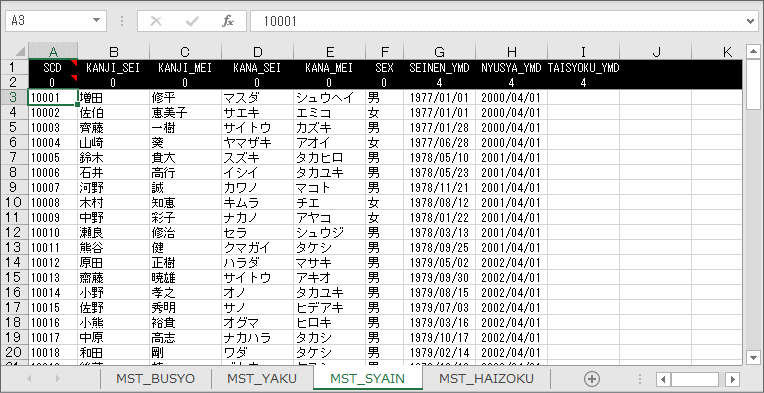Click the Insert Function fx icon
764x393 pixels.
pos(228,21)
